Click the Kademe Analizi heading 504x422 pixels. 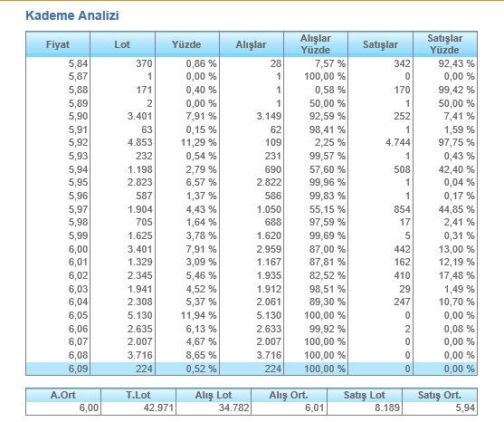pos(72,15)
